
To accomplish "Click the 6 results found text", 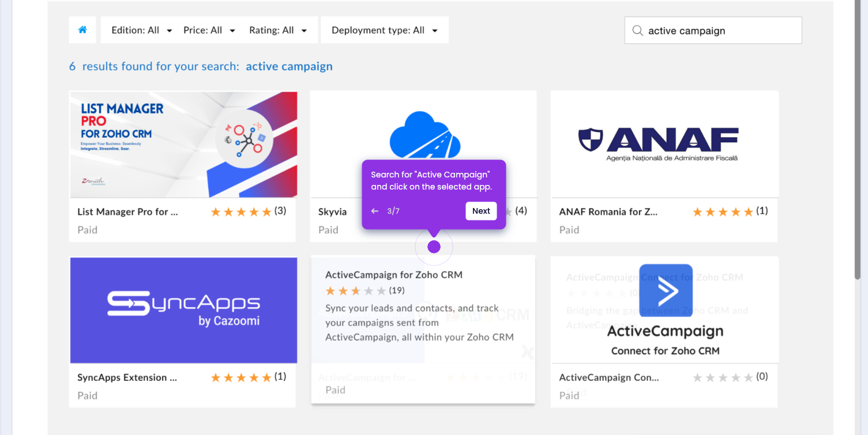I will [x=154, y=66].
